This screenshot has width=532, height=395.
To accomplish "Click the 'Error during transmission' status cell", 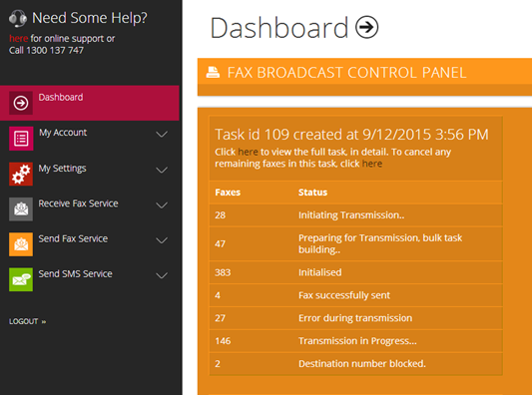I will [x=355, y=318].
